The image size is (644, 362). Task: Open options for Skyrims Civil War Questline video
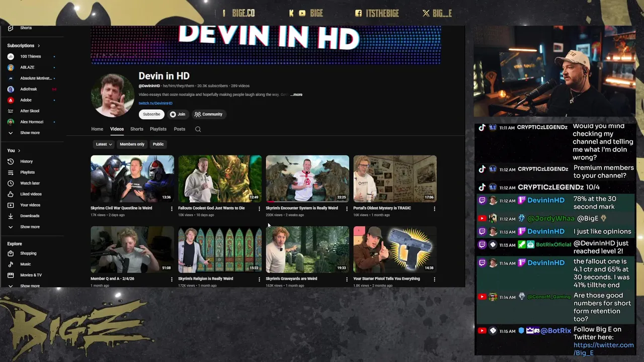tap(172, 209)
